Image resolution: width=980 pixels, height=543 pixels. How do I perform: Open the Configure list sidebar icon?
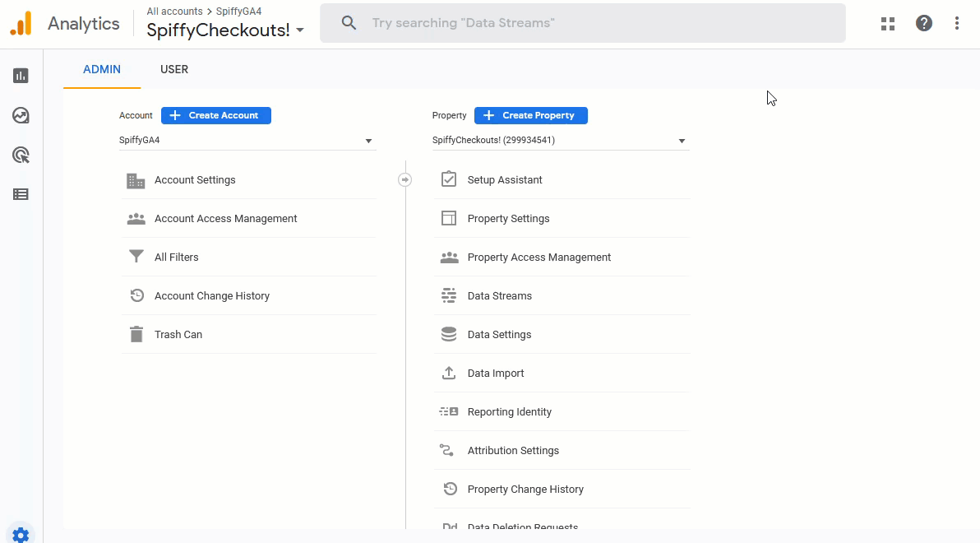click(21, 194)
